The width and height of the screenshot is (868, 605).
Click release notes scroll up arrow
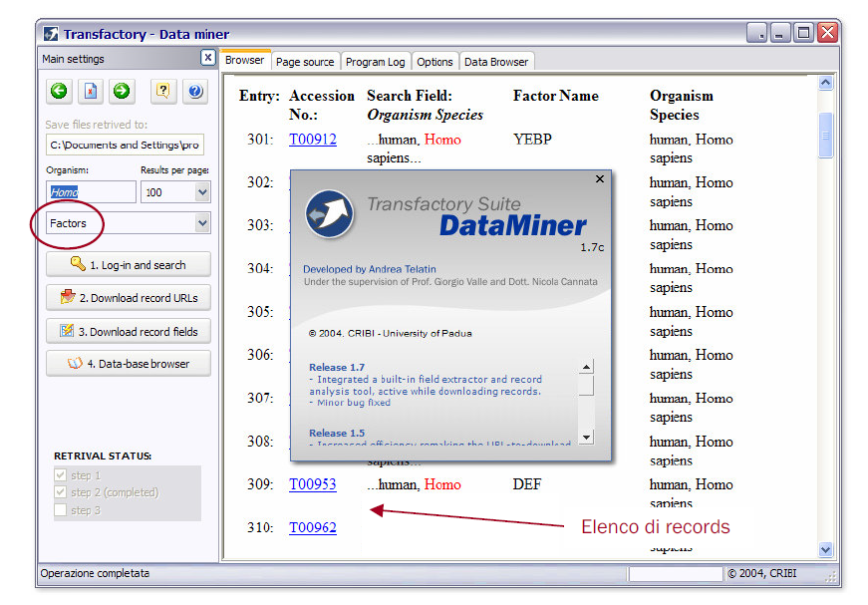click(586, 367)
